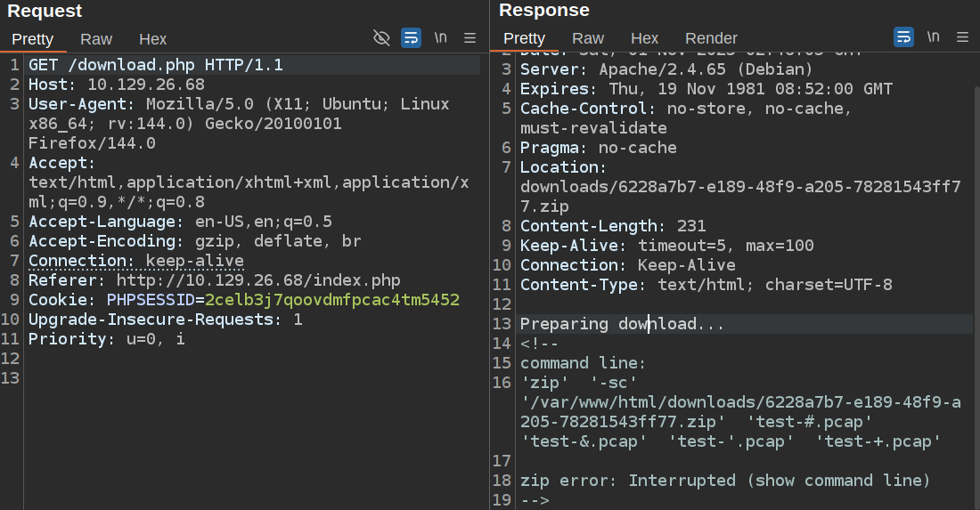Toggle hidden characters eye icon in Request
The image size is (980, 510).
point(381,37)
